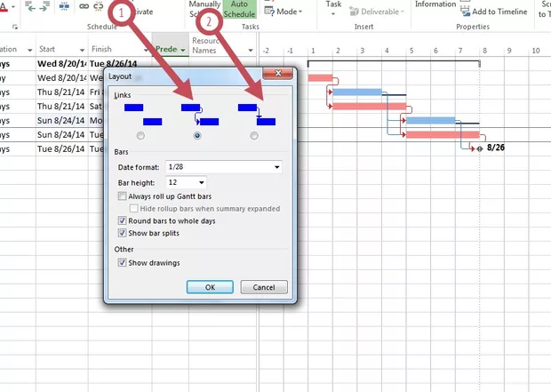This screenshot has width=551, height=392.
Task: Open the Duration column dropdown arrow
Action: 30,50
